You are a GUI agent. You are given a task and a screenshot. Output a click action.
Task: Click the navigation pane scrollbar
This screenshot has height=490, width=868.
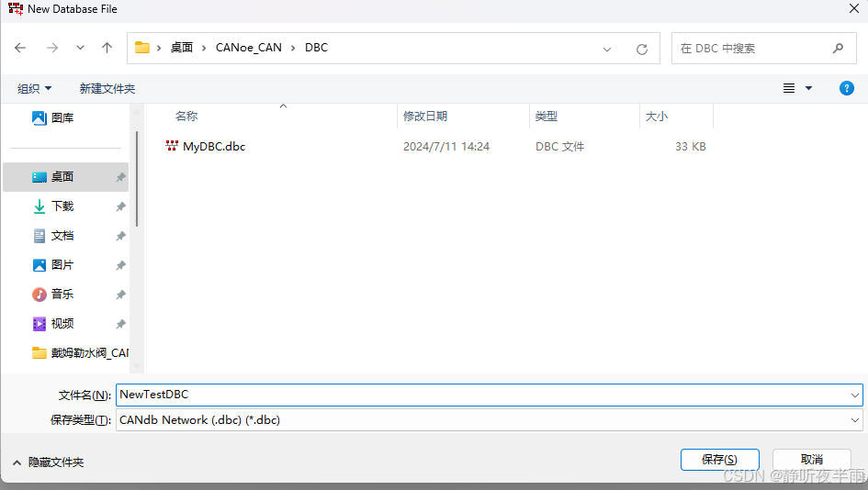(137, 179)
